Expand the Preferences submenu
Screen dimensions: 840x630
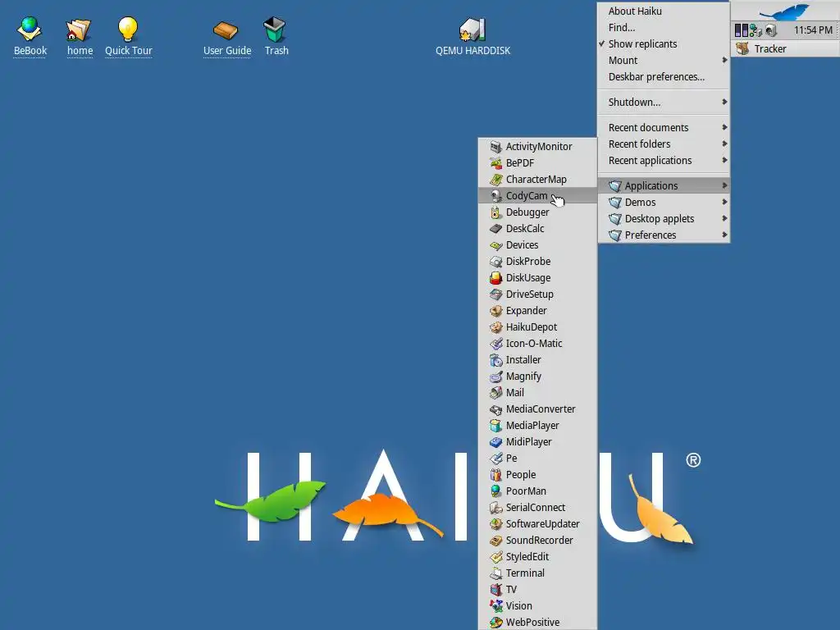coord(664,235)
